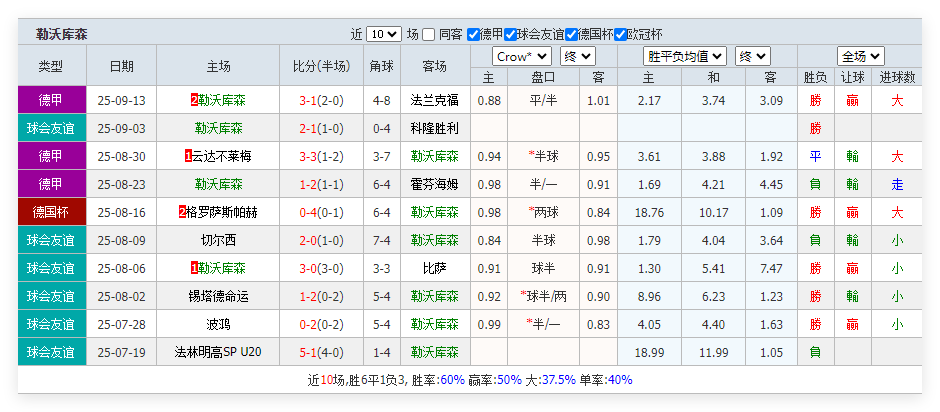The width and height of the screenshot is (940, 412).
Task: Click red card badge in 25-08-06 home team
Action: 194,268
